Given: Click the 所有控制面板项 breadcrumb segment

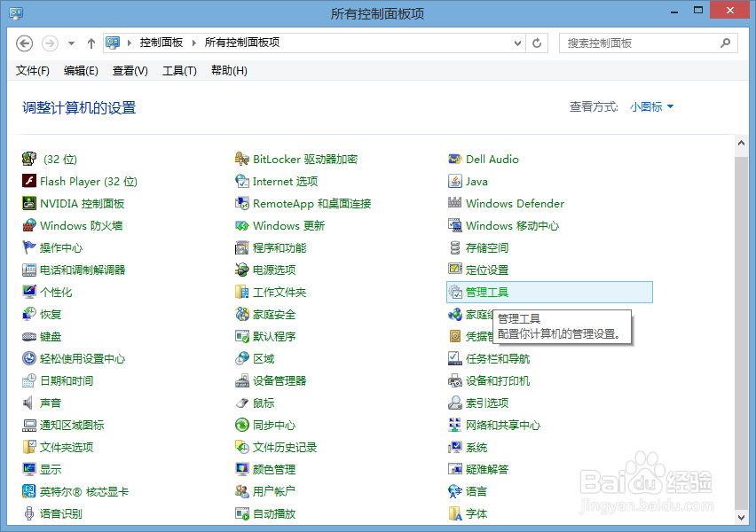Looking at the screenshot, I should [x=242, y=43].
